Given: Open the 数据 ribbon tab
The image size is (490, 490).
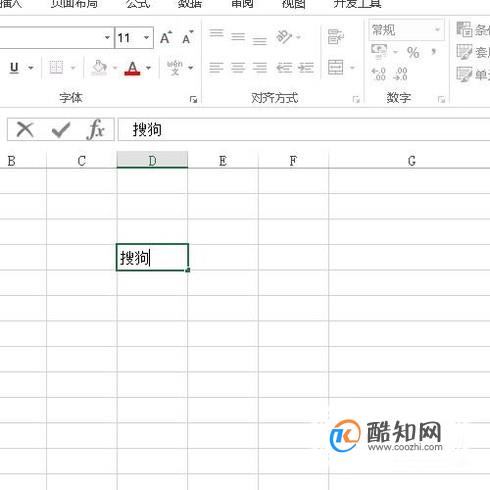Looking at the screenshot, I should (190, 4).
